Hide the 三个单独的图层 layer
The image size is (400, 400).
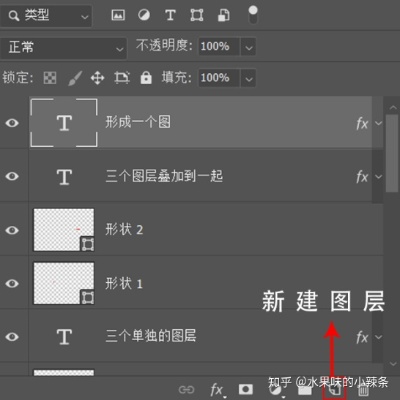[12, 337]
